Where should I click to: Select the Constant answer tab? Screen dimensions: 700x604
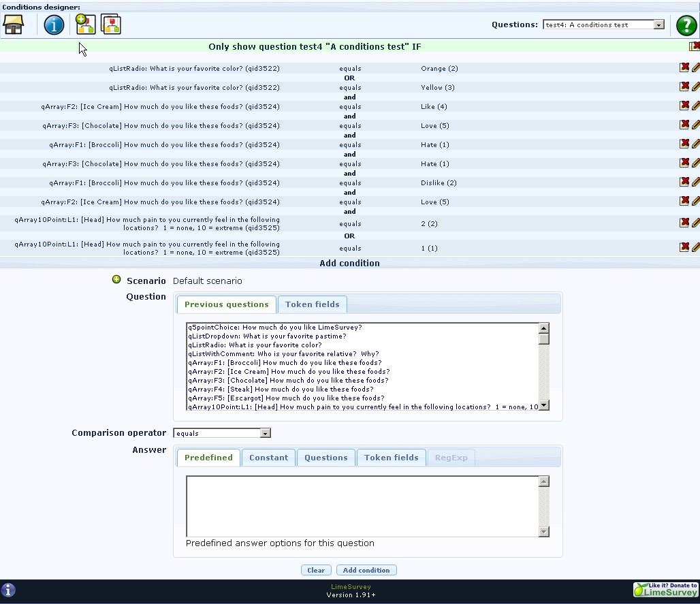tap(268, 458)
